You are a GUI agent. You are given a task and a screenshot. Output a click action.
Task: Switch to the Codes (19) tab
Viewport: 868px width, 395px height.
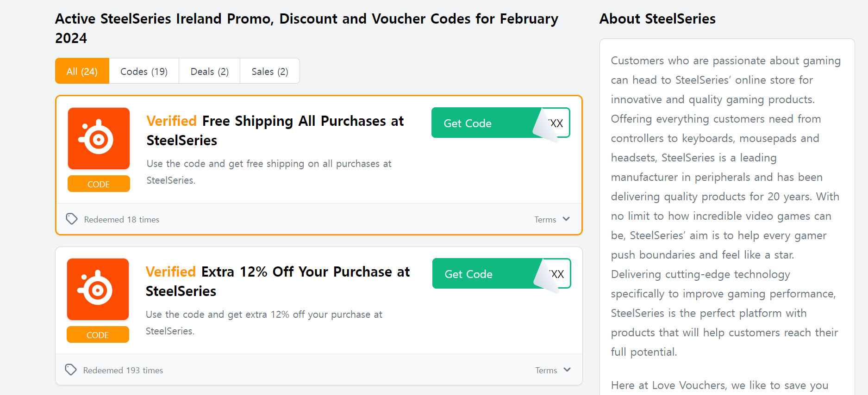[x=144, y=71]
